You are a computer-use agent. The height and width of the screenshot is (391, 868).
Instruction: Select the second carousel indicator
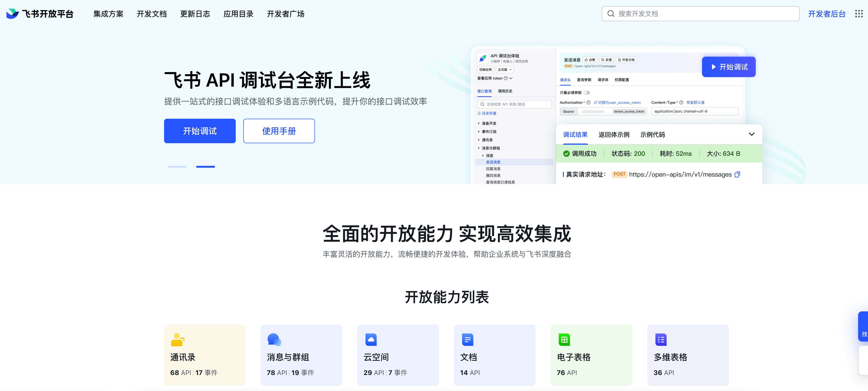pyautogui.click(x=206, y=167)
